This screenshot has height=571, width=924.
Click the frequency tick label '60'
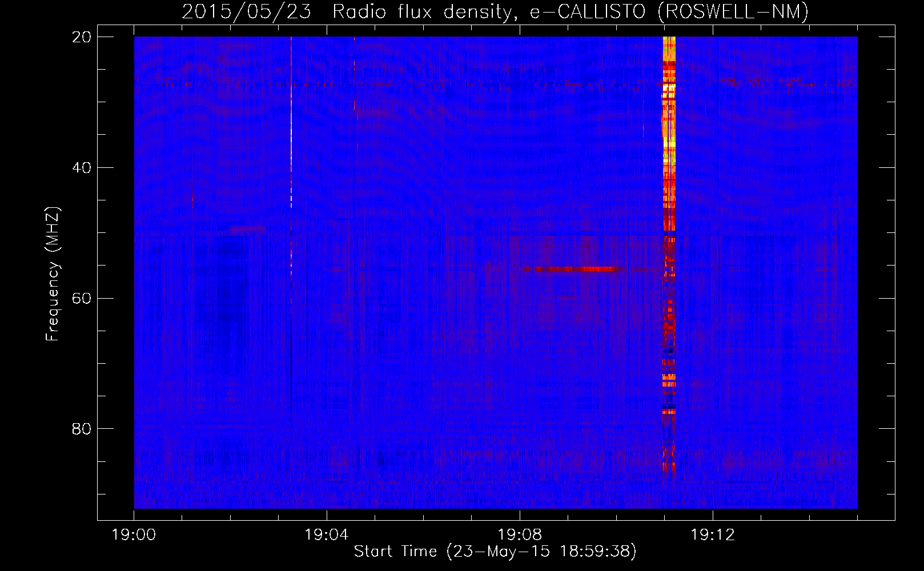pos(82,298)
